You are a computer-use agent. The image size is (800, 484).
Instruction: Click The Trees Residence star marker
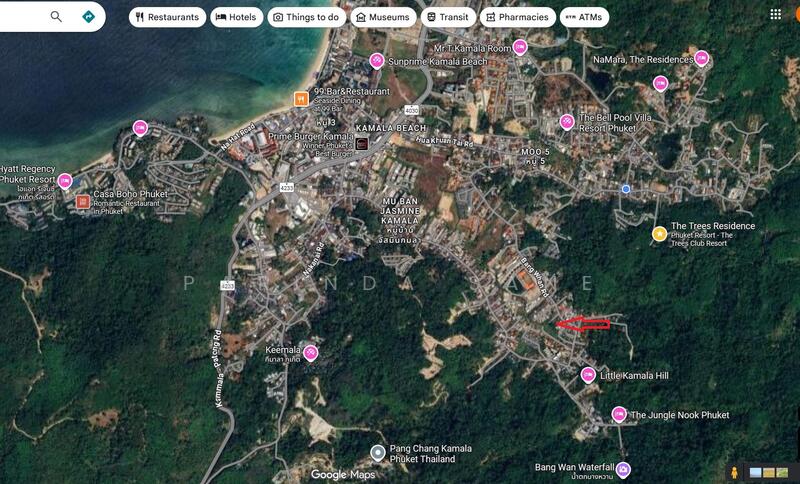659,233
